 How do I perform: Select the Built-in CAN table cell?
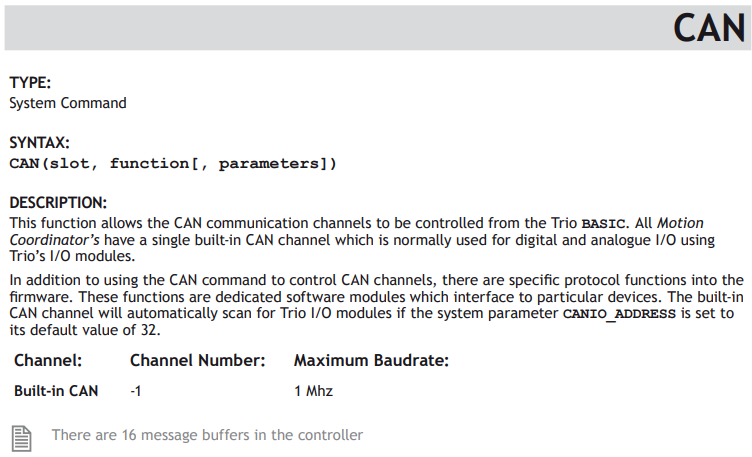coord(56,391)
